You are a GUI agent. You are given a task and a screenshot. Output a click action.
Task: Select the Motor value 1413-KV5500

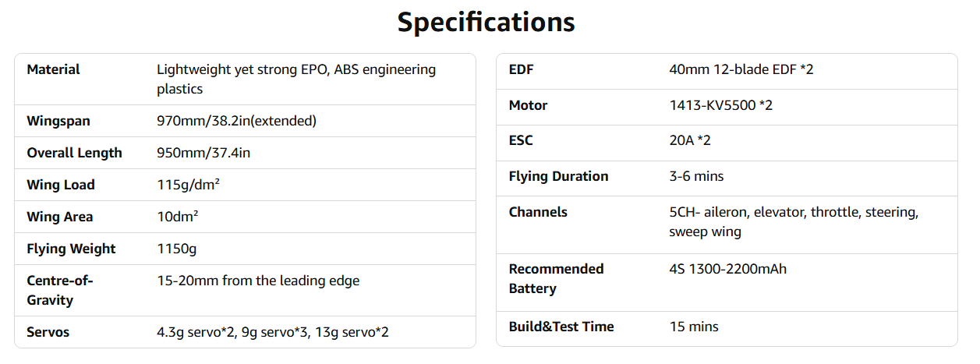tap(720, 105)
